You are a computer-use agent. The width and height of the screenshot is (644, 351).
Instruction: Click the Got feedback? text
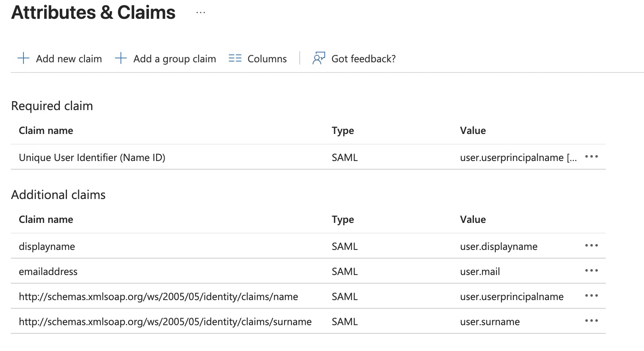click(363, 59)
